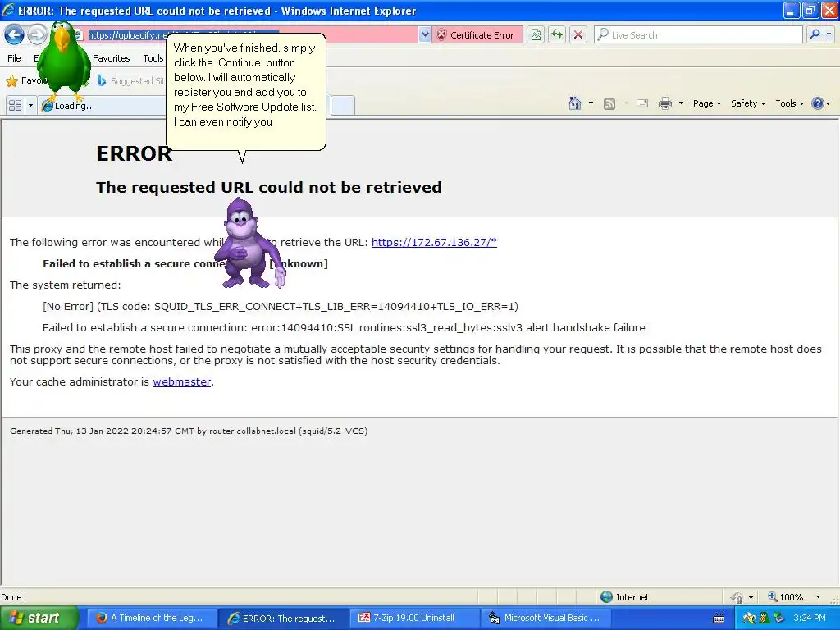Click the Internet Explorer title bar icon
Screen dimensions: 840x630
coord(8,10)
